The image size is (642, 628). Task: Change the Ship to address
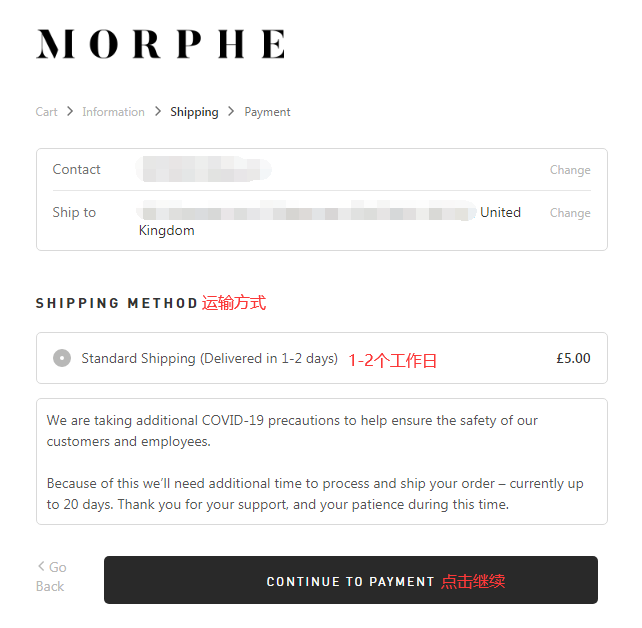(x=570, y=213)
